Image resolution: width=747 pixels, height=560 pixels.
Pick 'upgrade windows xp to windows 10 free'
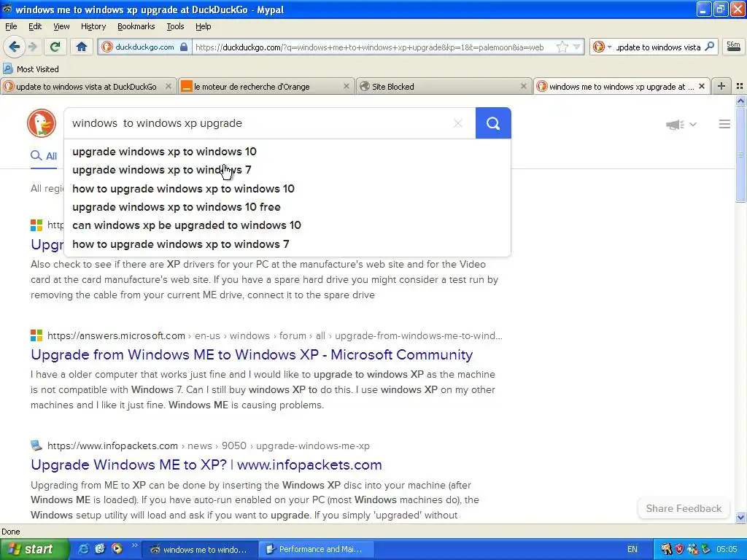click(287, 207)
